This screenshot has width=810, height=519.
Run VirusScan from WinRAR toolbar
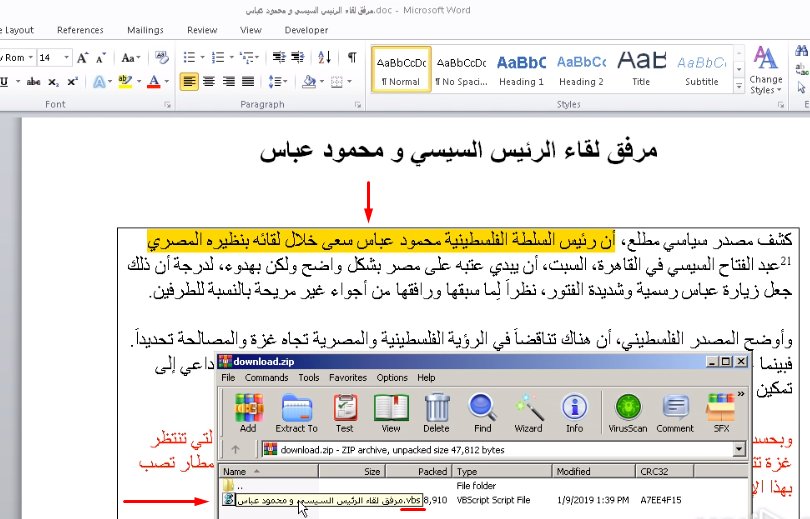point(628,413)
